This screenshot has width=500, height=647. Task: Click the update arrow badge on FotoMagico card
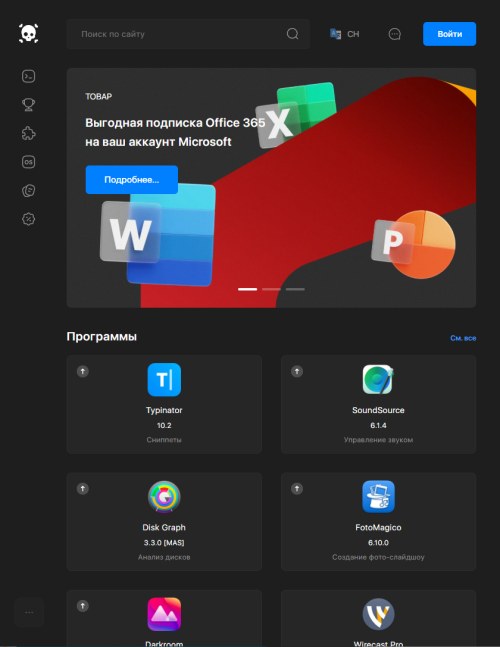297,489
